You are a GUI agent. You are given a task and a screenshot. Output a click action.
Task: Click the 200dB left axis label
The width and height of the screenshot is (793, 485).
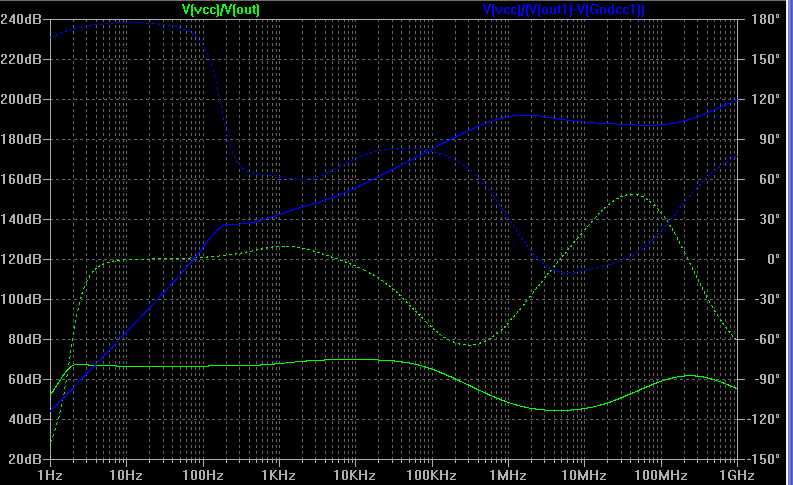click(x=21, y=100)
